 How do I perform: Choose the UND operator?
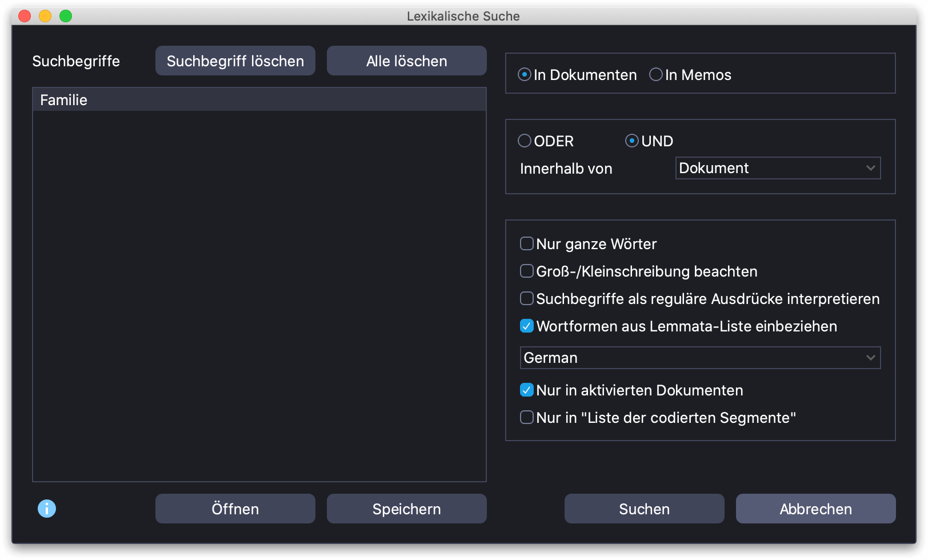631,141
